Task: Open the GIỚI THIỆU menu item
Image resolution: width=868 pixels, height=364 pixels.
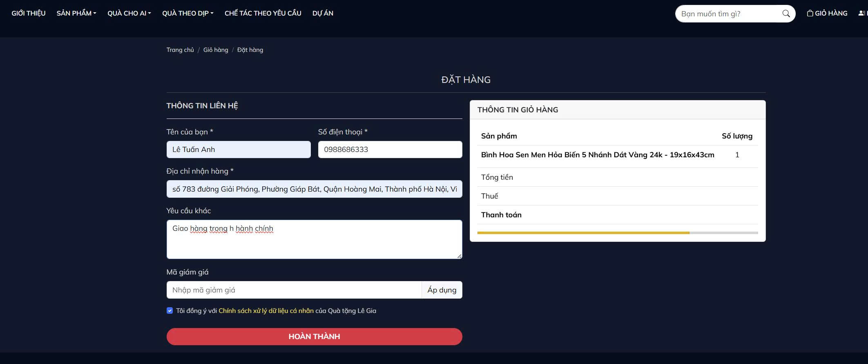Action: pos(29,13)
